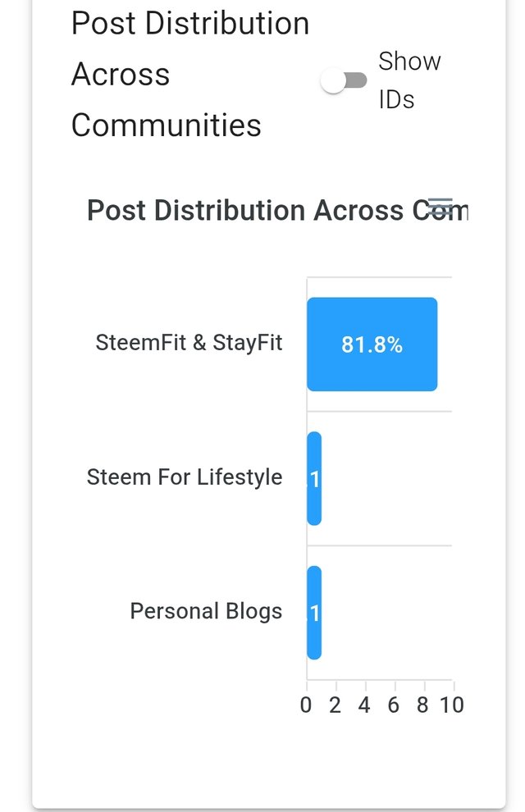Click the Steem For Lifestyle bar

[x=314, y=478]
